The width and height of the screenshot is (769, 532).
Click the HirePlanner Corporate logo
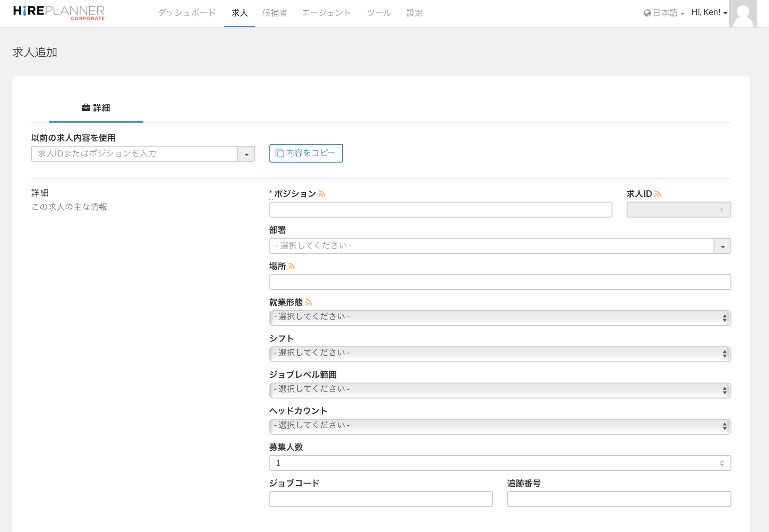click(x=59, y=13)
